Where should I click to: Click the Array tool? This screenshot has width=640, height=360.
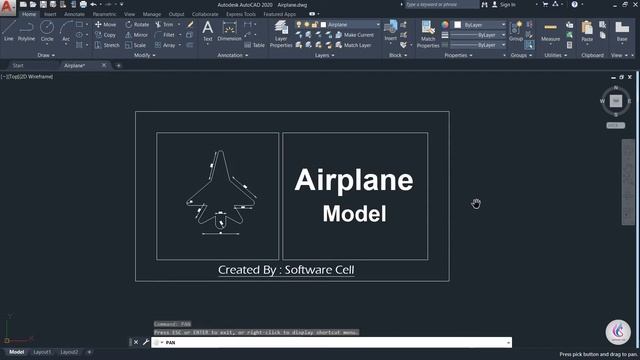(165, 45)
